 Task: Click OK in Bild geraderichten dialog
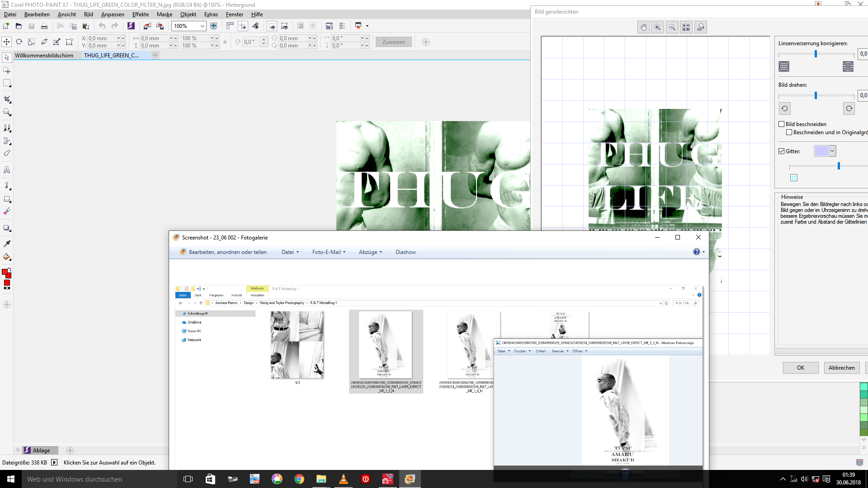coord(801,368)
